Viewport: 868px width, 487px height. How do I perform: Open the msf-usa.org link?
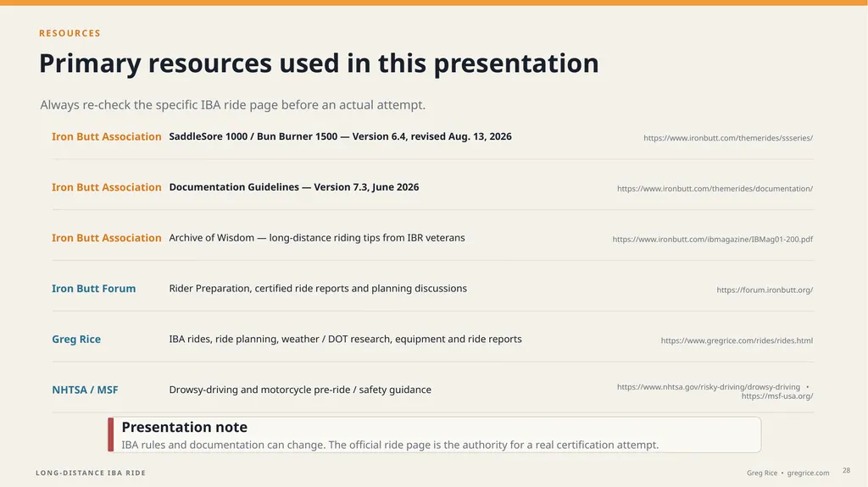point(777,396)
